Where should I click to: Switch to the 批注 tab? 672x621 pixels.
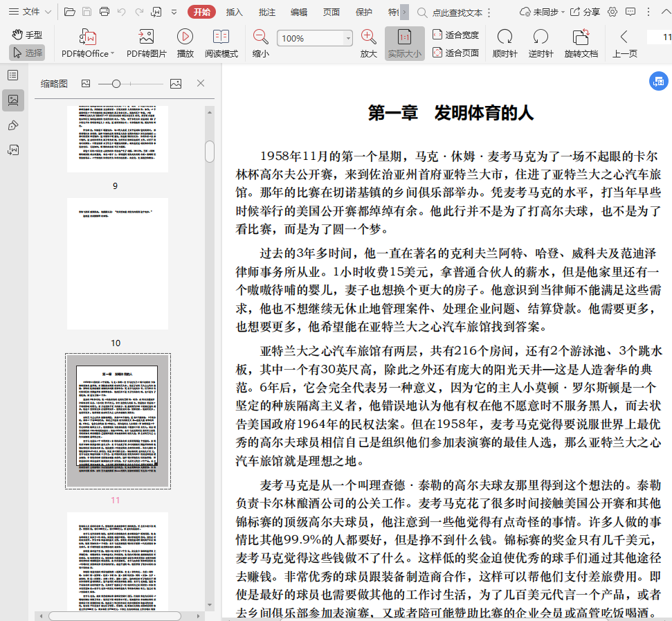pos(266,12)
